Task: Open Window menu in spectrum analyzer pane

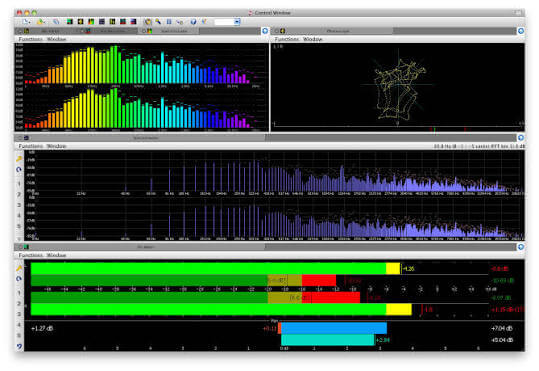Action: tap(56, 146)
